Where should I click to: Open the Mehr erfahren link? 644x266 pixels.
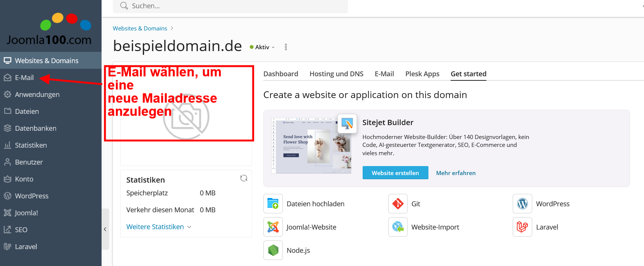coord(456,173)
